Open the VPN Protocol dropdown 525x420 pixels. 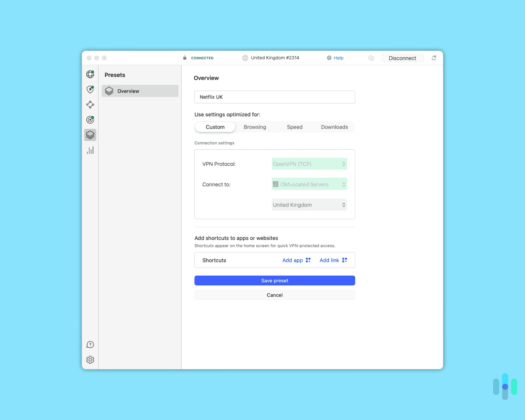309,164
